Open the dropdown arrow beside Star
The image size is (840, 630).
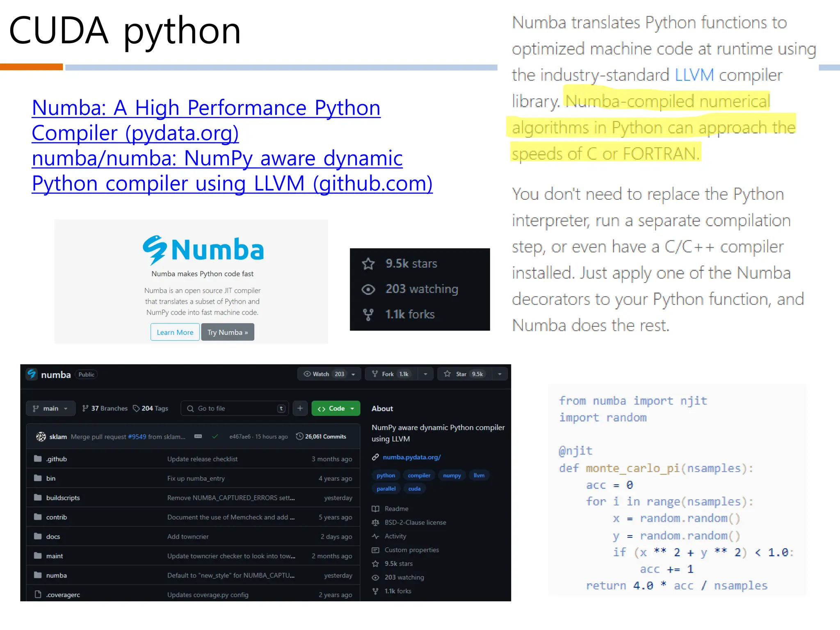tap(500, 374)
